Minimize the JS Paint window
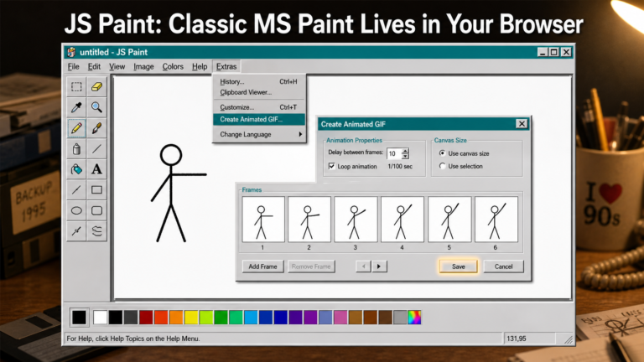This screenshot has width=644, height=362. pos(543,52)
